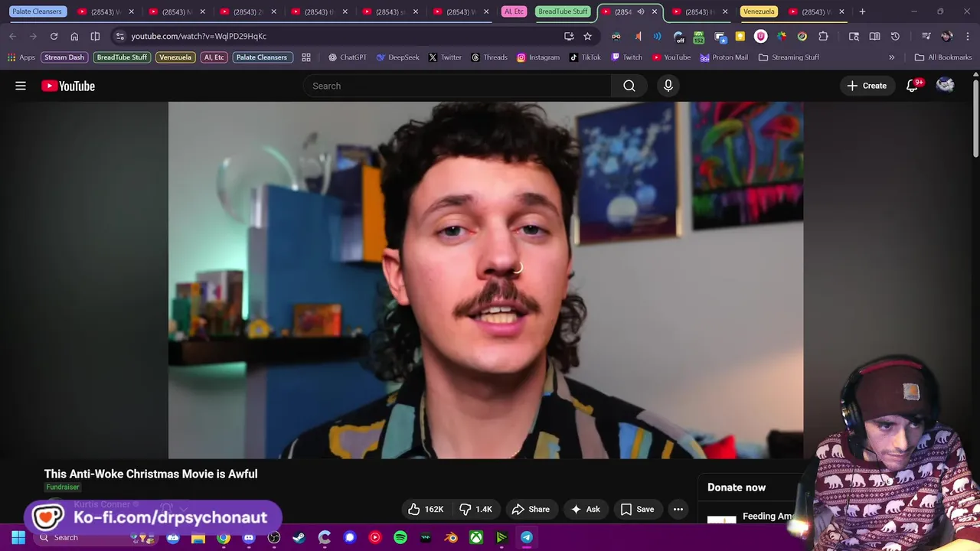Screen dimensions: 980x551
Task: Open Chrome profile avatar in toolbar
Action: pyautogui.click(x=947, y=36)
